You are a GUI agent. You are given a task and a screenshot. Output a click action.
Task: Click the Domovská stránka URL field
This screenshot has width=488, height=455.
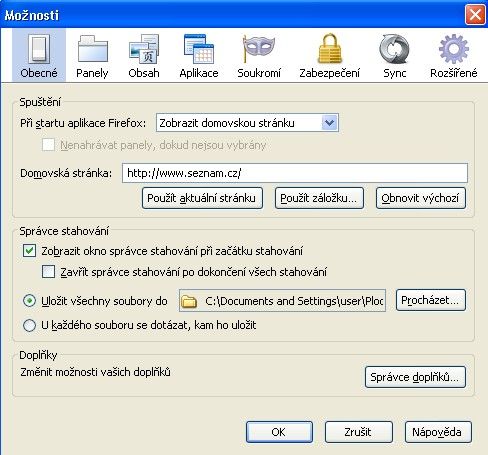[x=295, y=173]
